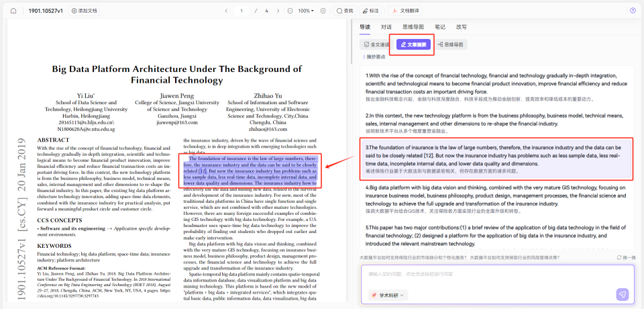Open the 查找 search tool

tap(345, 11)
